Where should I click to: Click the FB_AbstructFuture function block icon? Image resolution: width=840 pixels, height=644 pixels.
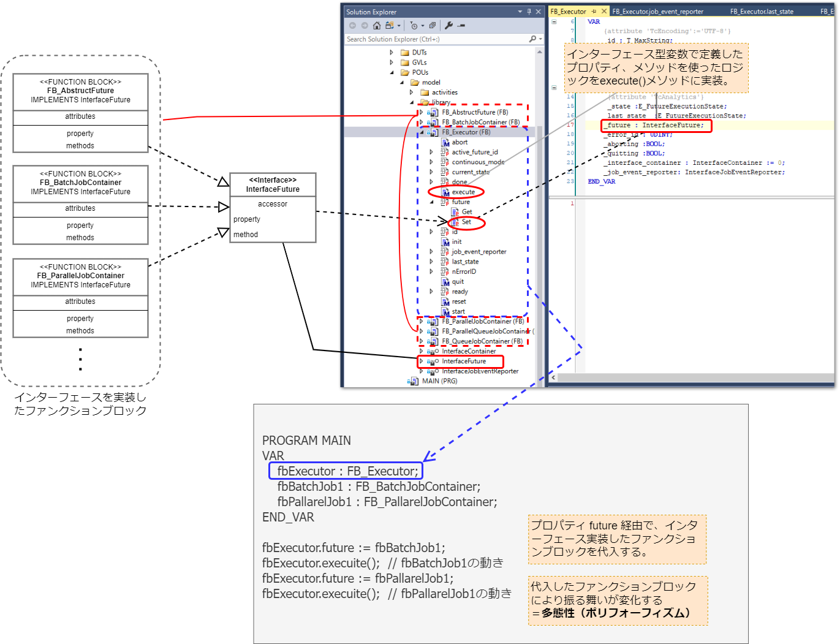click(433, 113)
